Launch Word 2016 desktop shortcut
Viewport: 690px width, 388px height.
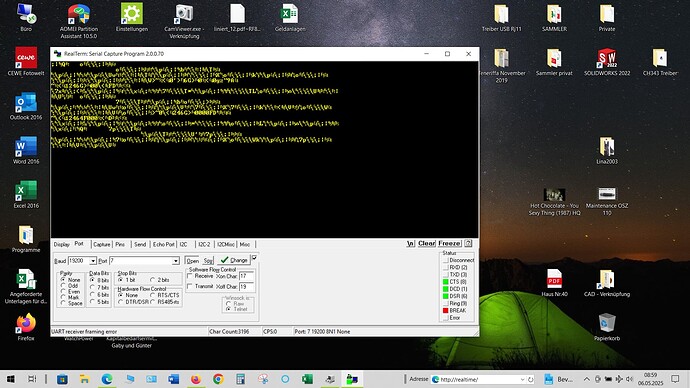(x=26, y=146)
